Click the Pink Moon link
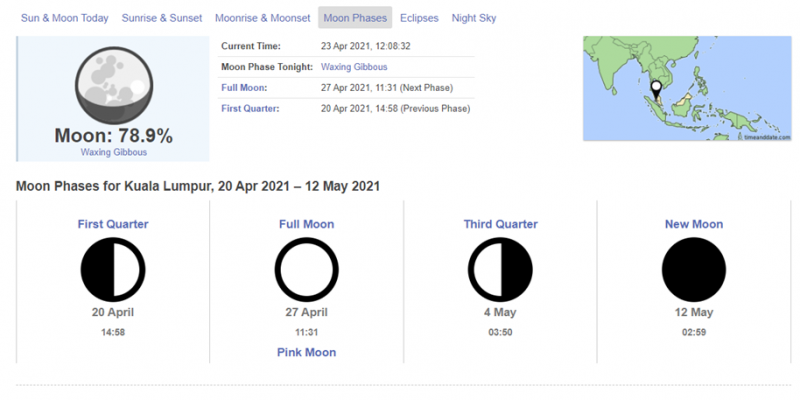Image resolution: width=800 pixels, height=400 pixels. (x=306, y=352)
